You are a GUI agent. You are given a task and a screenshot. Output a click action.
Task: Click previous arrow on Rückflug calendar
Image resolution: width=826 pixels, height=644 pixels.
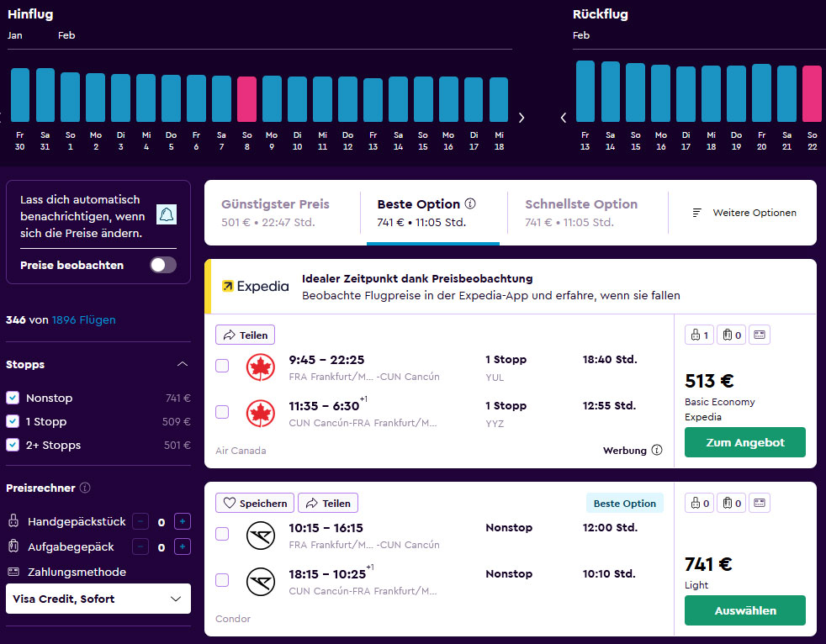[564, 118]
